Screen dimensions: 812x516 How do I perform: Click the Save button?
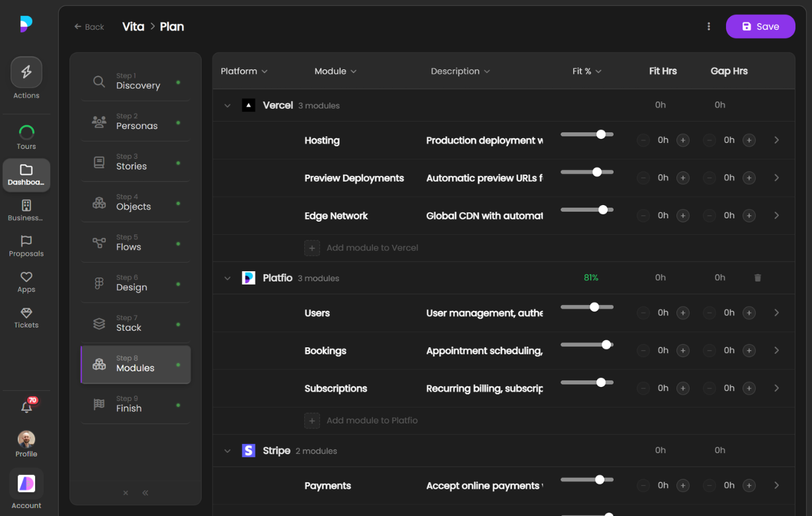tap(760, 26)
